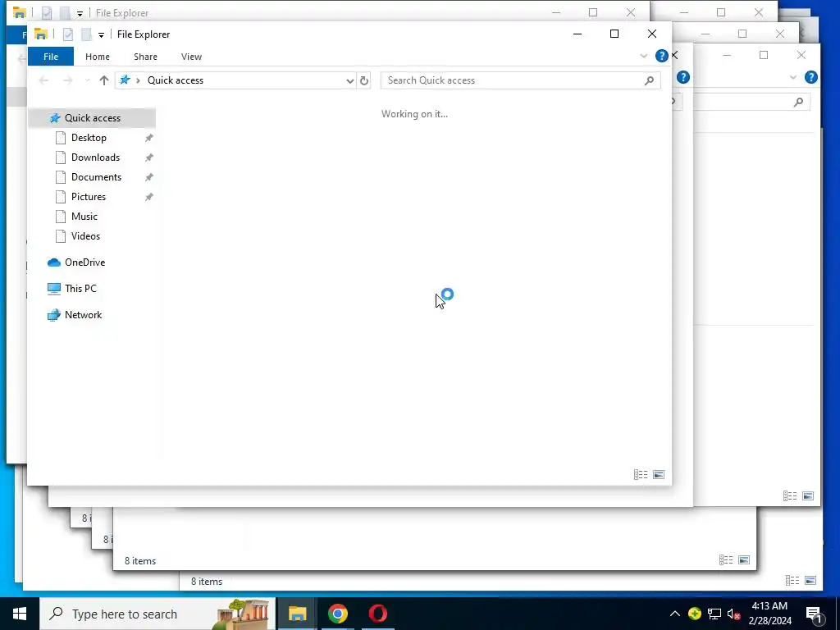Image resolution: width=840 pixels, height=630 pixels.
Task: Open the View ribbon tab
Action: (x=191, y=57)
